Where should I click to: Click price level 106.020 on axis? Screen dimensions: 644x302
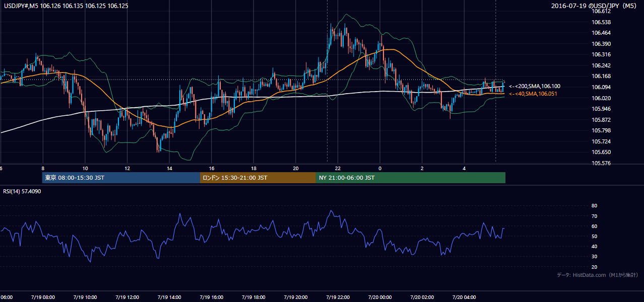tap(601, 98)
